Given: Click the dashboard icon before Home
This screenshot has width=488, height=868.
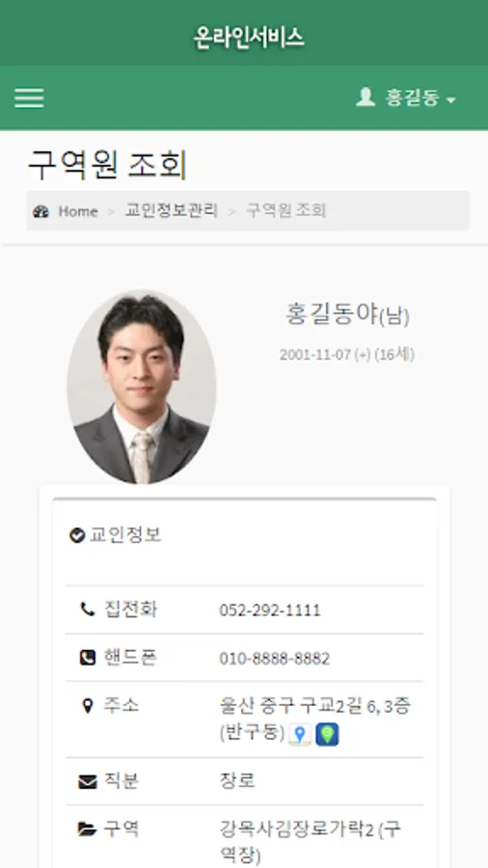Looking at the screenshot, I should click(x=41, y=211).
